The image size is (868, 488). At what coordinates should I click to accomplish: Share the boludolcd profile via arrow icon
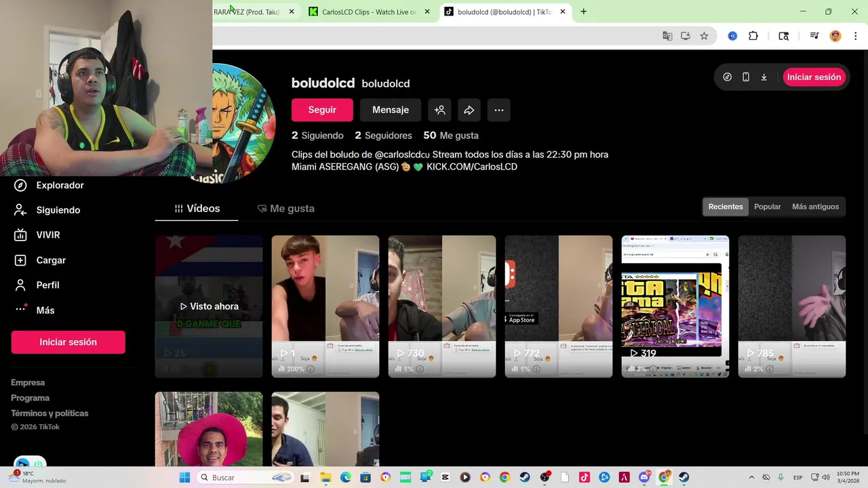pos(469,110)
